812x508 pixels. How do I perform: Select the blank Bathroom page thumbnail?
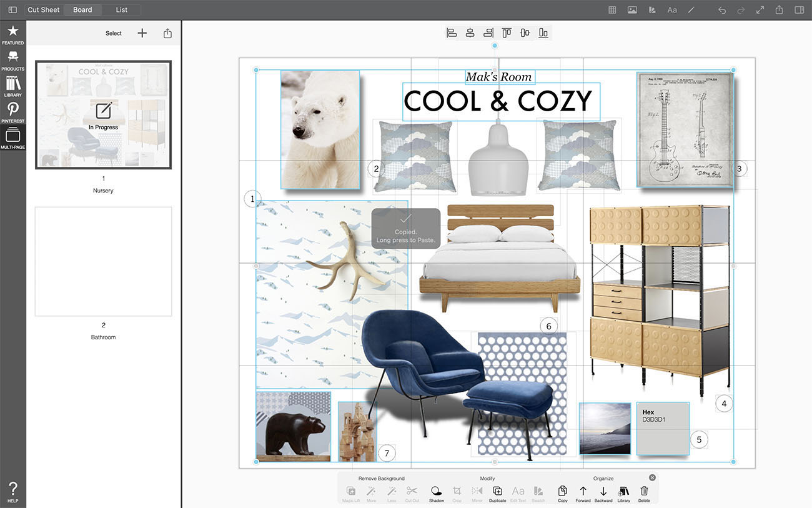pos(103,261)
